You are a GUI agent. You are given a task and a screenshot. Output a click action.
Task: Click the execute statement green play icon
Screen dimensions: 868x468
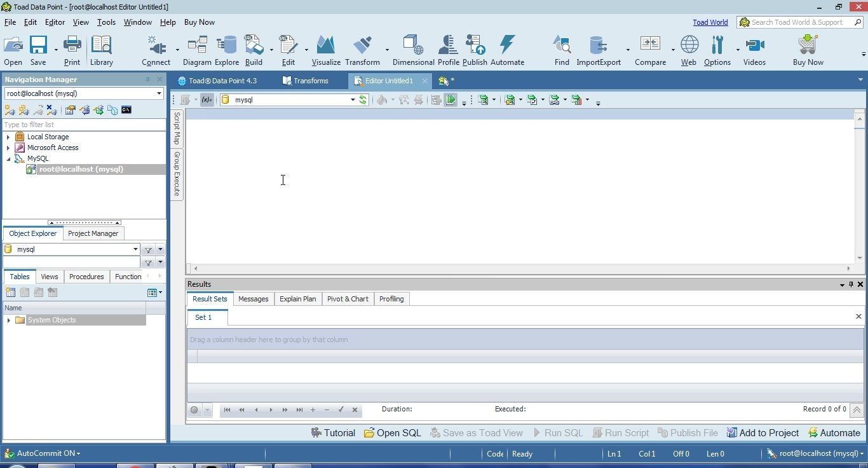coord(451,100)
